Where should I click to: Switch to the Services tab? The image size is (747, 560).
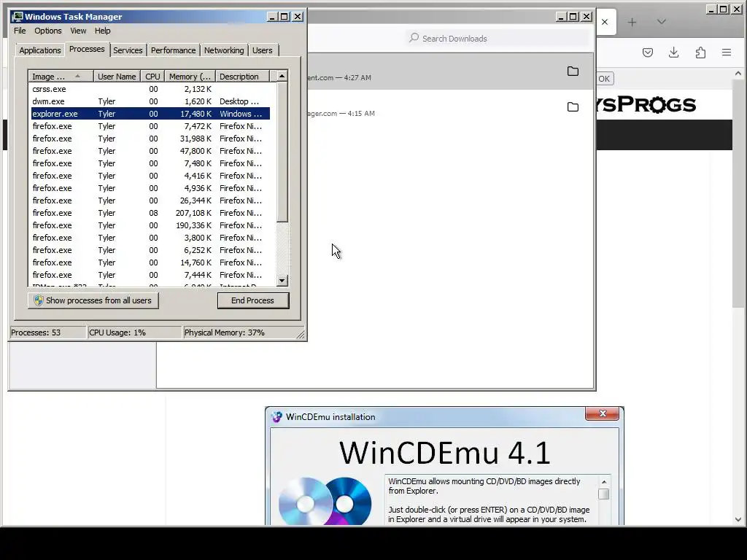[128, 50]
